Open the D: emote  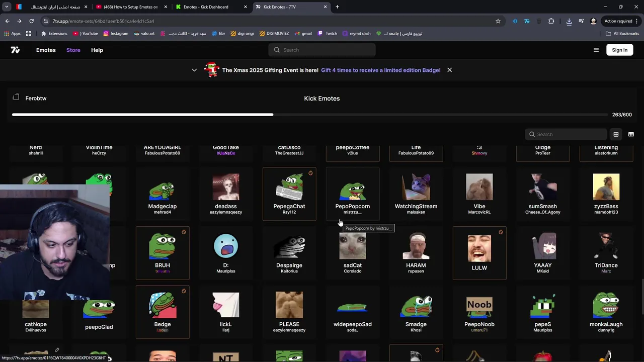coord(226,253)
